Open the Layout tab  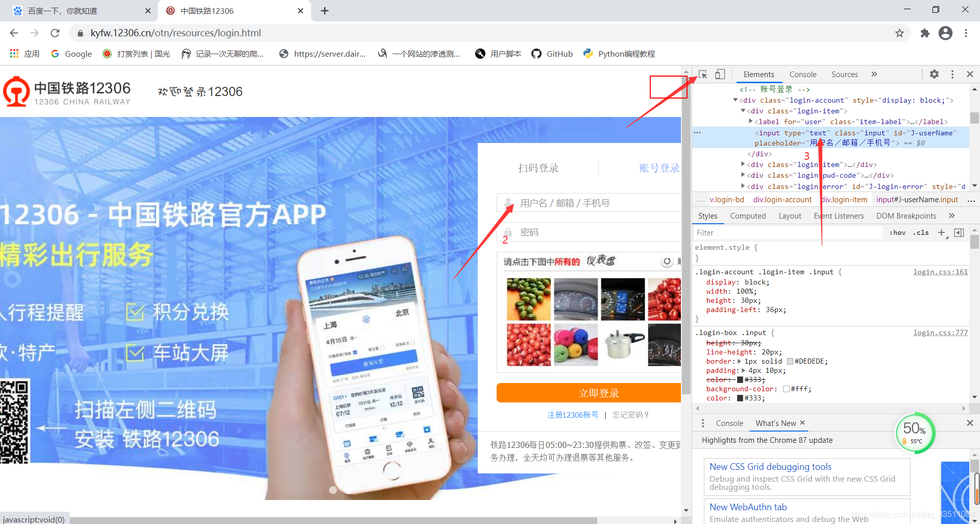pyautogui.click(x=790, y=216)
